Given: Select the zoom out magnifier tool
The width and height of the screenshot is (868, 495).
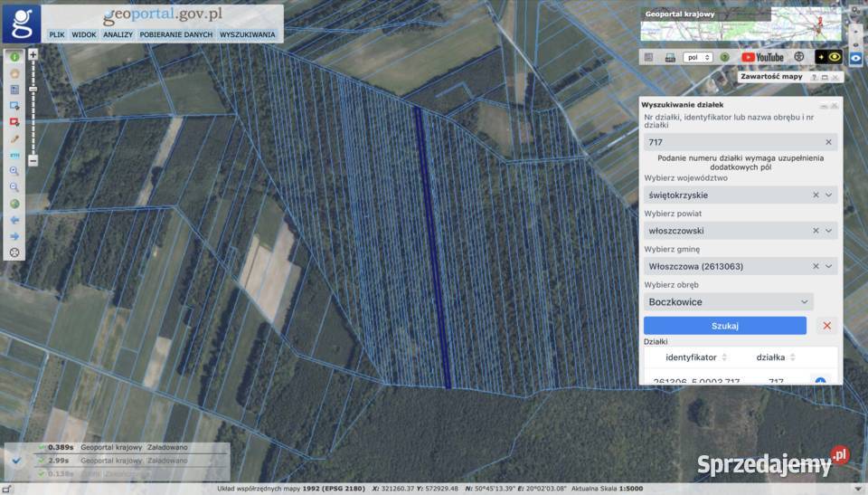Looking at the screenshot, I should click(14, 187).
